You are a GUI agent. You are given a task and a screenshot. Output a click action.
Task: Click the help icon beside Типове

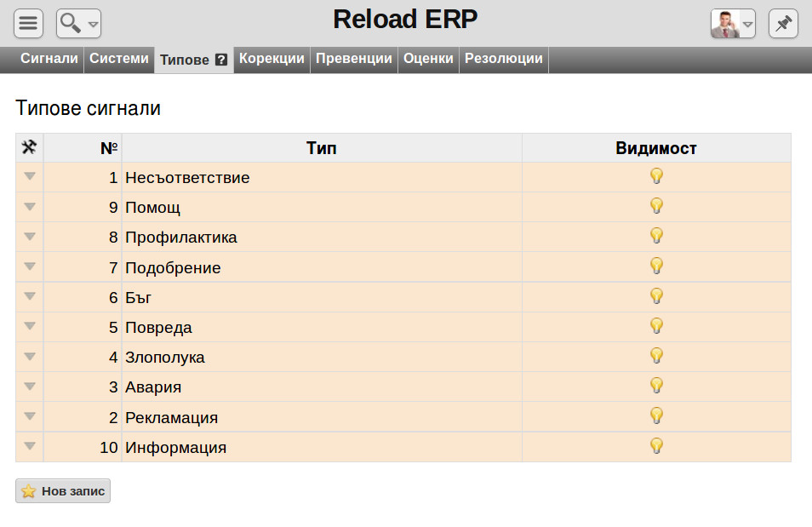[x=221, y=60]
